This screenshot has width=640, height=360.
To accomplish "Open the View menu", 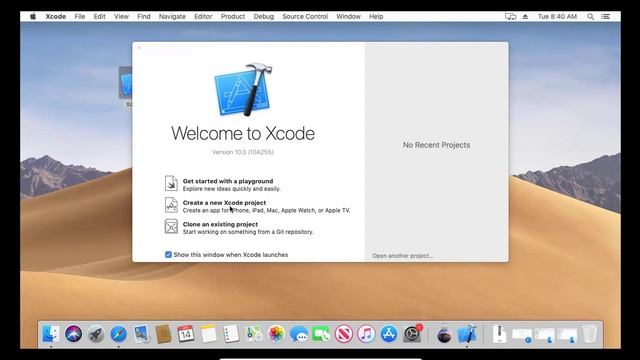I will pos(121,16).
